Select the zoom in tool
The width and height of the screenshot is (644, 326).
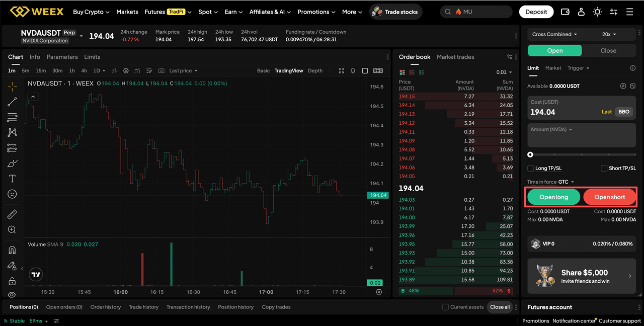click(12, 229)
